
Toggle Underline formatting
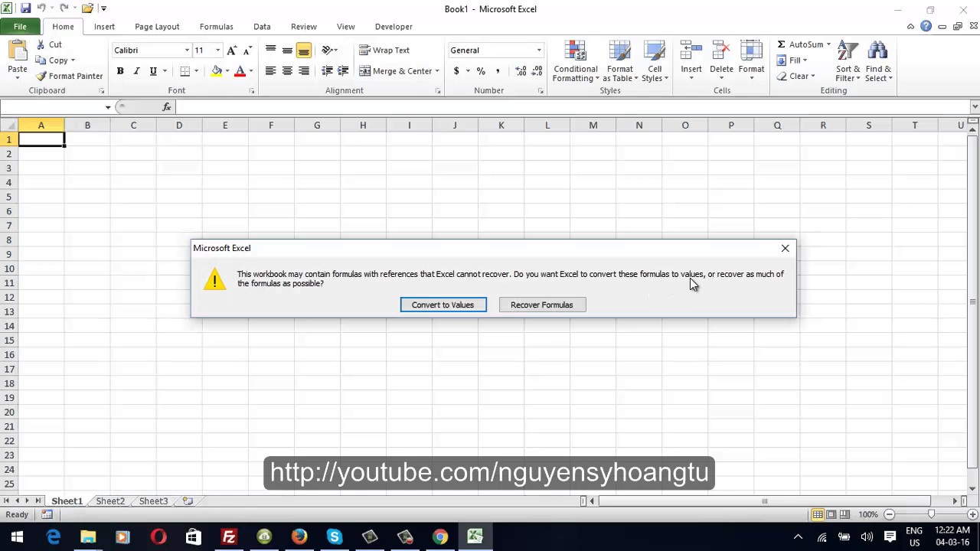coord(153,71)
